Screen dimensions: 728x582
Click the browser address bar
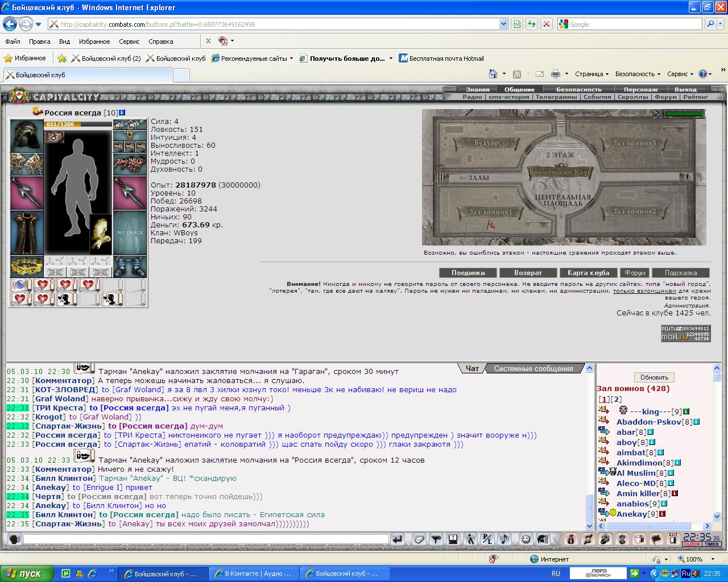[x=273, y=24]
